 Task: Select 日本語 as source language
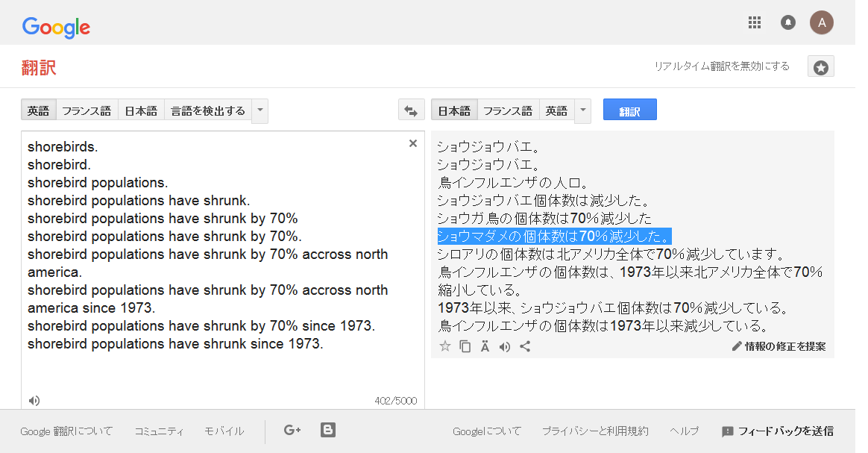[x=141, y=110]
